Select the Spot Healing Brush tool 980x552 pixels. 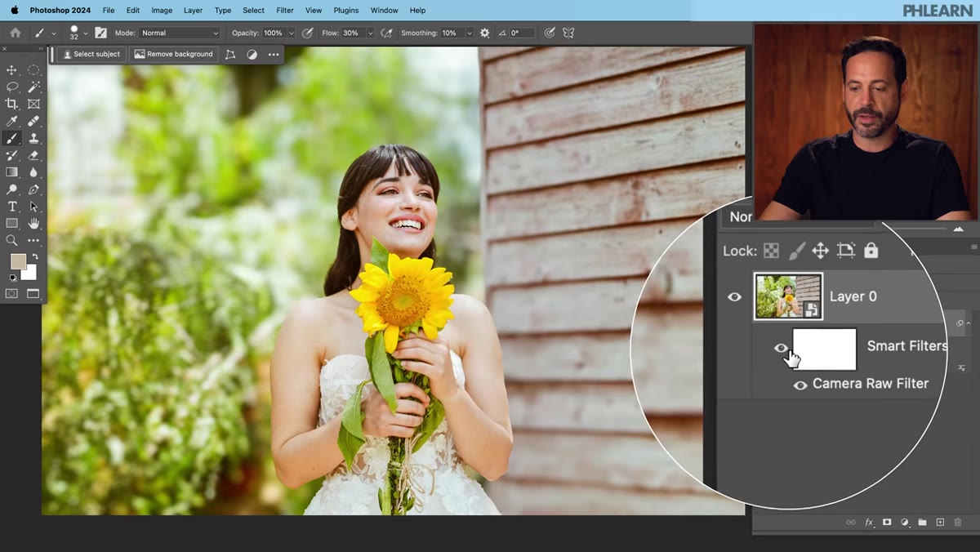(33, 121)
